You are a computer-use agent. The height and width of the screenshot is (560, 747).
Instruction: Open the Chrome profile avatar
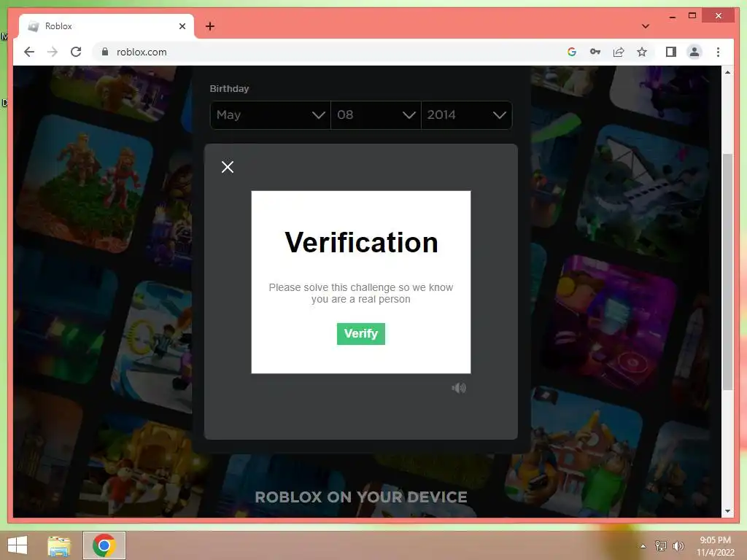[x=694, y=52]
